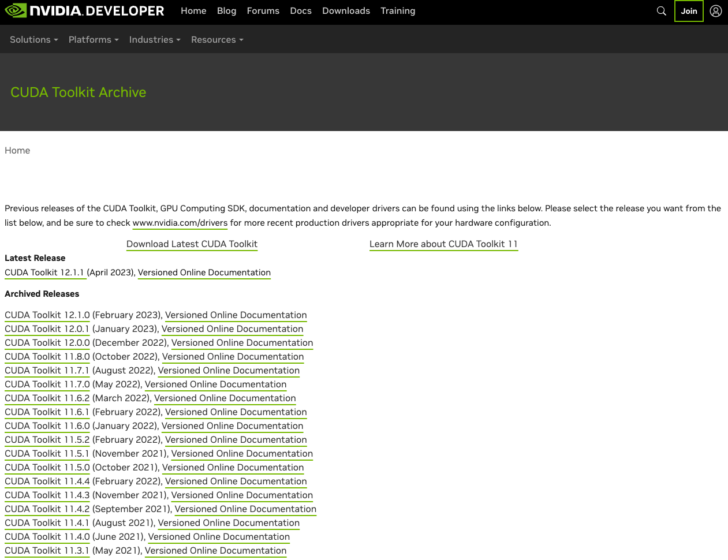The height and width of the screenshot is (560, 728).
Task: Open Versioned Online Documentation for 11.7.0
Action: [216, 384]
